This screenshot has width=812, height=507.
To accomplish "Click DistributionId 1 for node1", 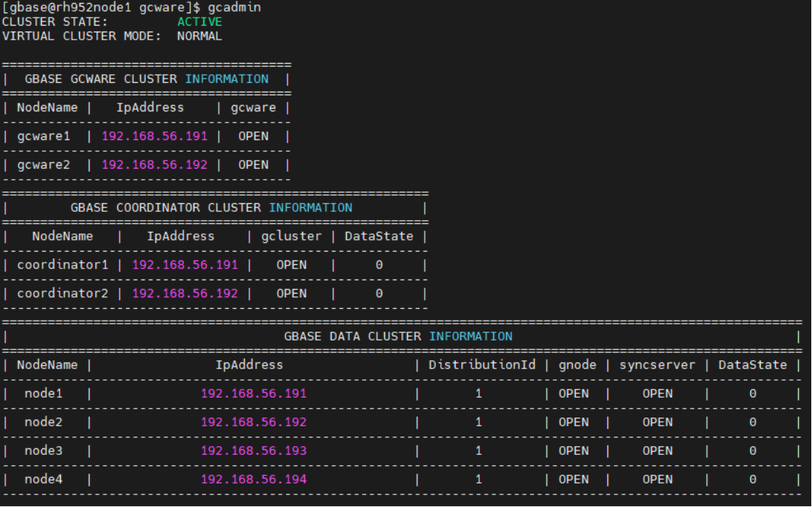I will 478,393.
